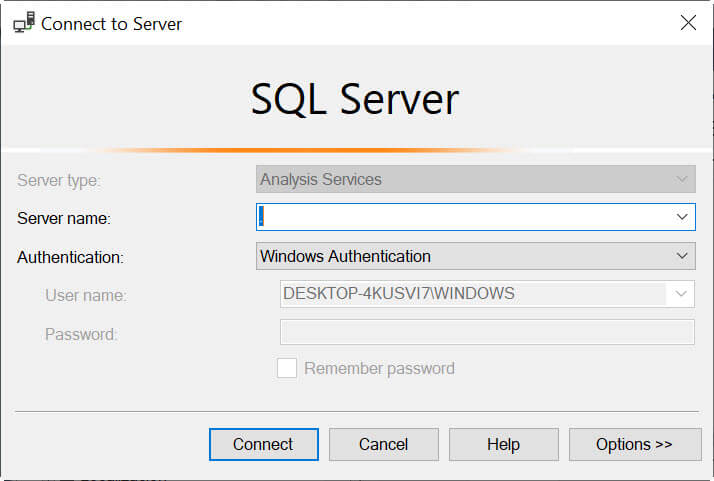Click the SQL Server heading banner
This screenshot has height=481, width=714.
tap(355, 99)
